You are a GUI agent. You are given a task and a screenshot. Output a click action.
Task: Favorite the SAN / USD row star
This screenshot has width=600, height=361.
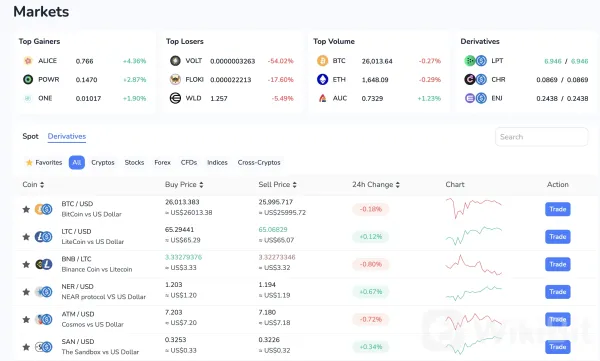[x=26, y=347]
